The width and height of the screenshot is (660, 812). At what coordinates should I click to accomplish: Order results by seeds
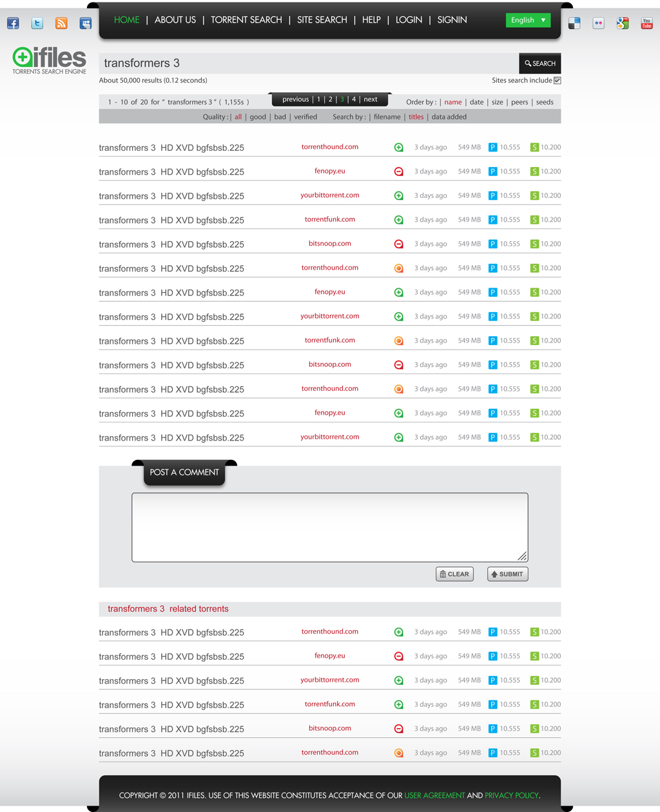[545, 102]
